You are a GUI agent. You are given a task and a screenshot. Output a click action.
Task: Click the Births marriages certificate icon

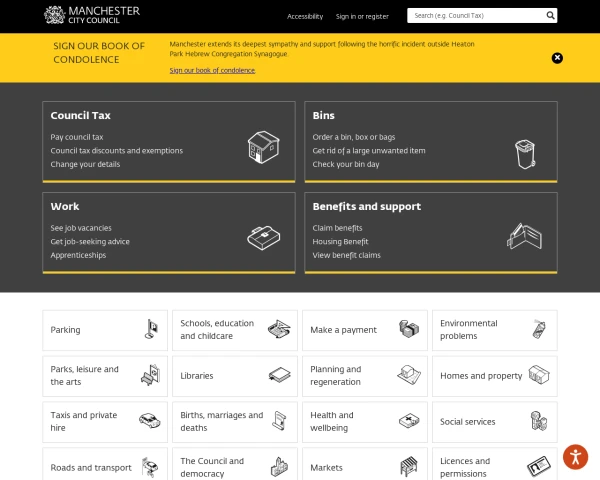click(x=279, y=421)
